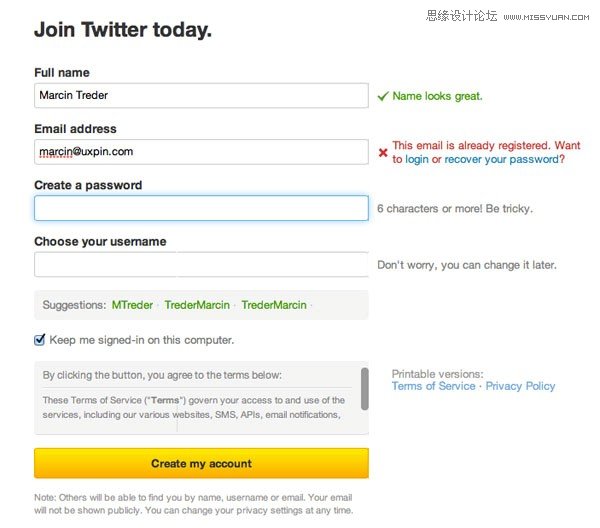Click the Name looks great message
This screenshot has width=600, height=528.
point(437,96)
